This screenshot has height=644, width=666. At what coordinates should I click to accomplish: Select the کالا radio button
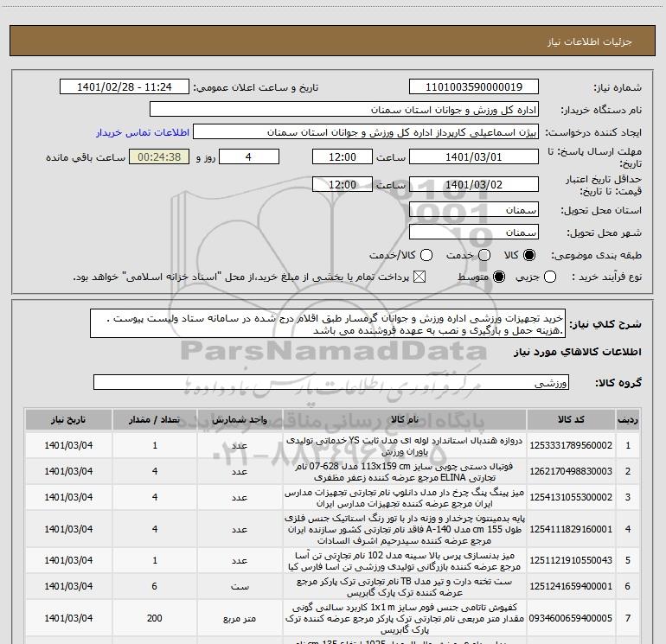[x=529, y=255]
